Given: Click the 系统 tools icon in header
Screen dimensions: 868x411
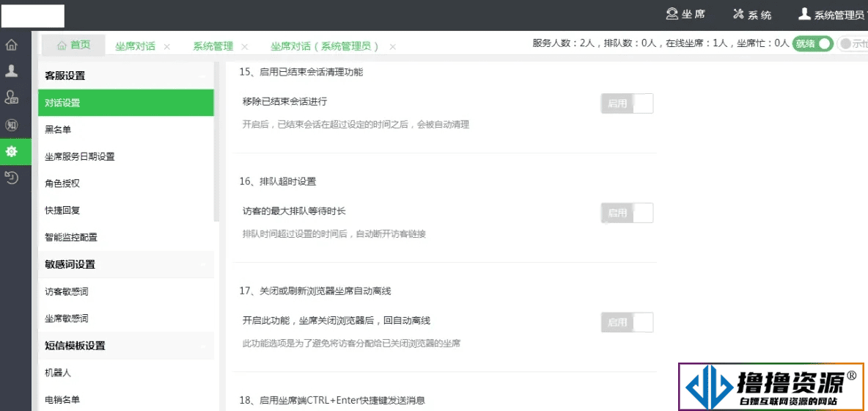Looking at the screenshot, I should tap(738, 15).
